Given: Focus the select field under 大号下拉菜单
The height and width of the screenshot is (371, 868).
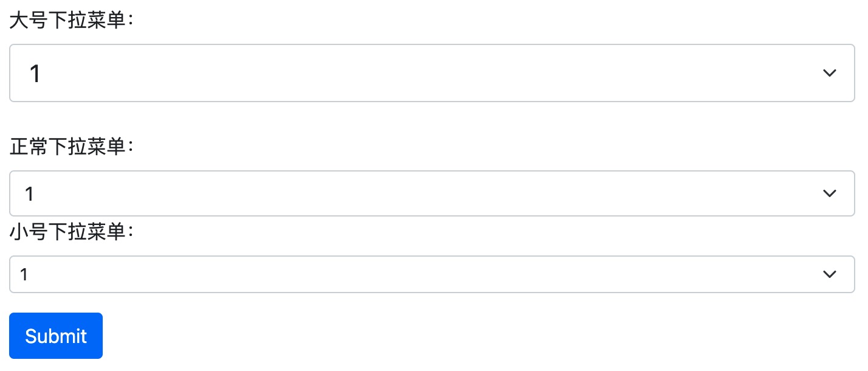Looking at the screenshot, I should pos(432,73).
